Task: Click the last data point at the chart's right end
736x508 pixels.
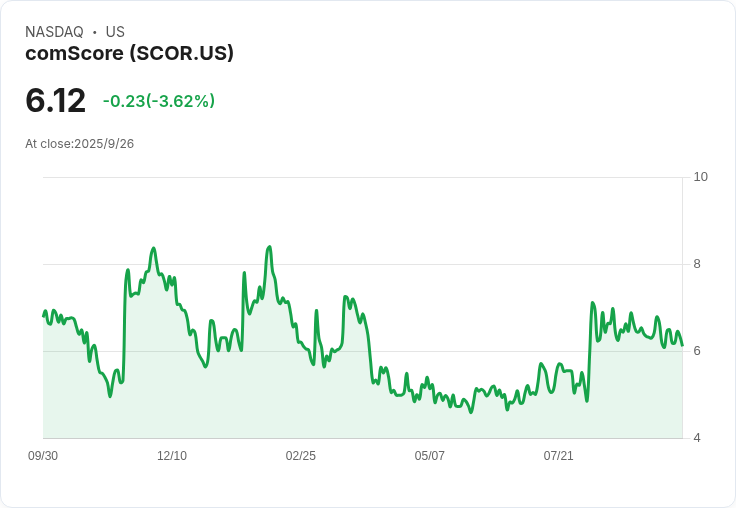Action: click(x=682, y=345)
